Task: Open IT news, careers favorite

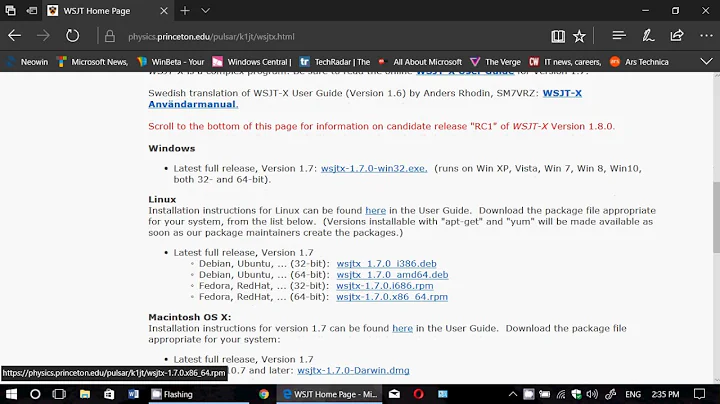Action: click(565, 62)
